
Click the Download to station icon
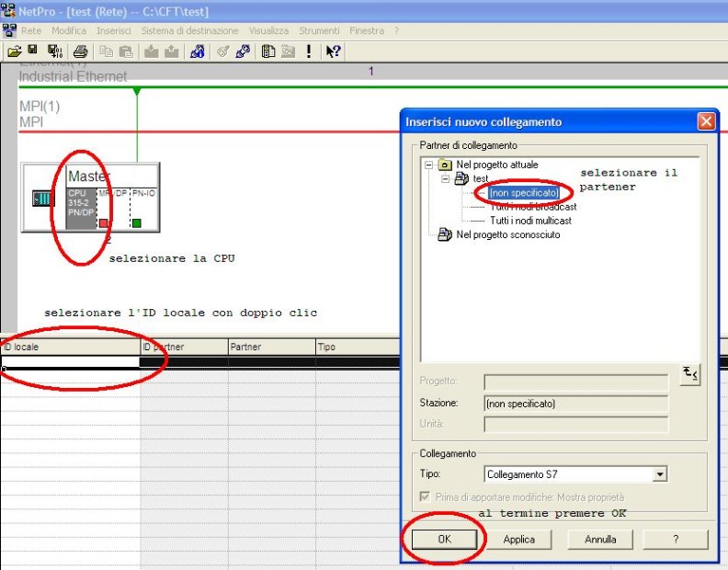coord(152,51)
